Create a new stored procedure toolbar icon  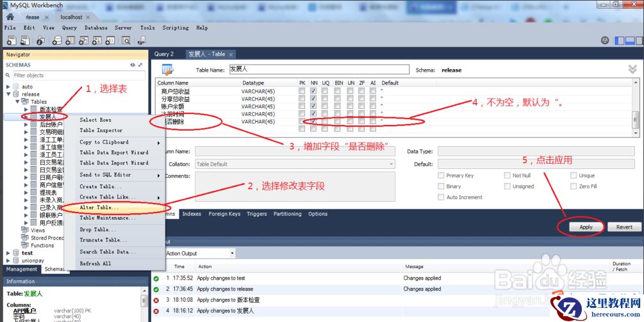97,40
